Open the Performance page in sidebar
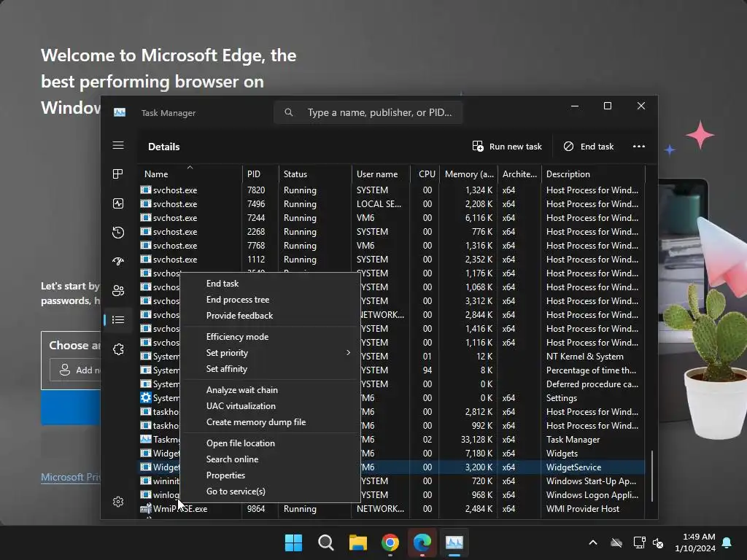 118,203
